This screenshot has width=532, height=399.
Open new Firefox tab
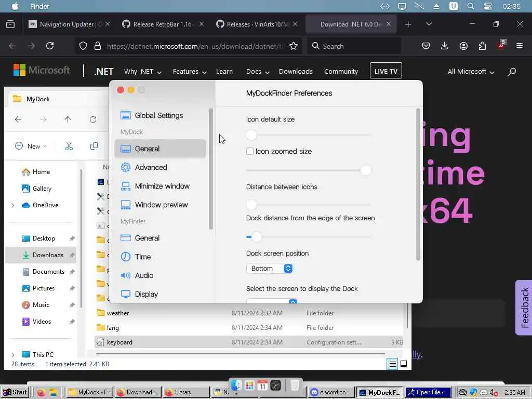click(x=408, y=24)
